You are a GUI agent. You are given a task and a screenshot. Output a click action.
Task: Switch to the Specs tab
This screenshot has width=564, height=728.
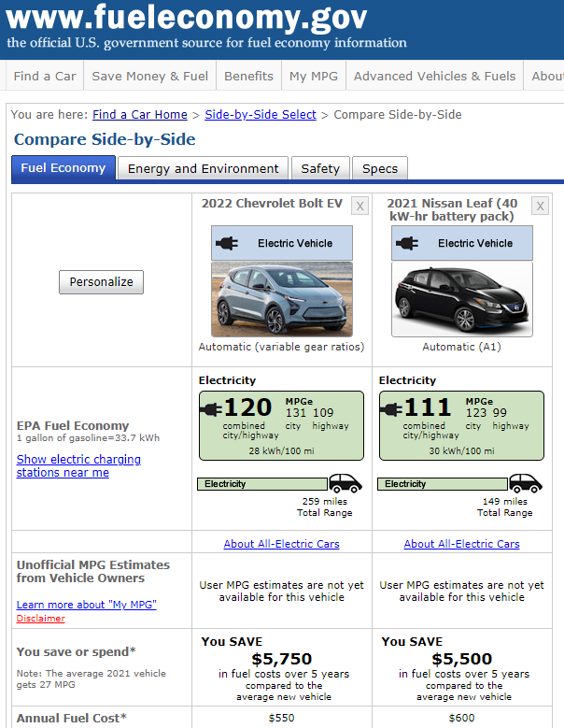click(x=380, y=168)
